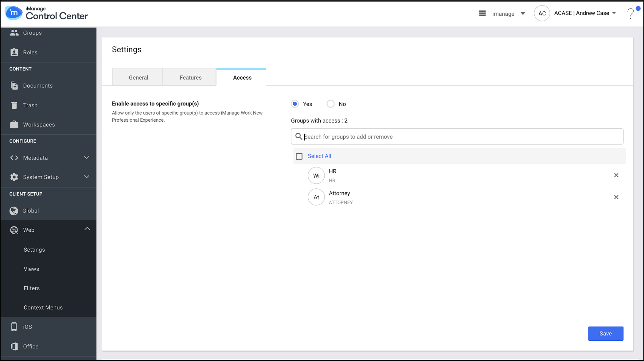Select the No radio button

pyautogui.click(x=330, y=104)
